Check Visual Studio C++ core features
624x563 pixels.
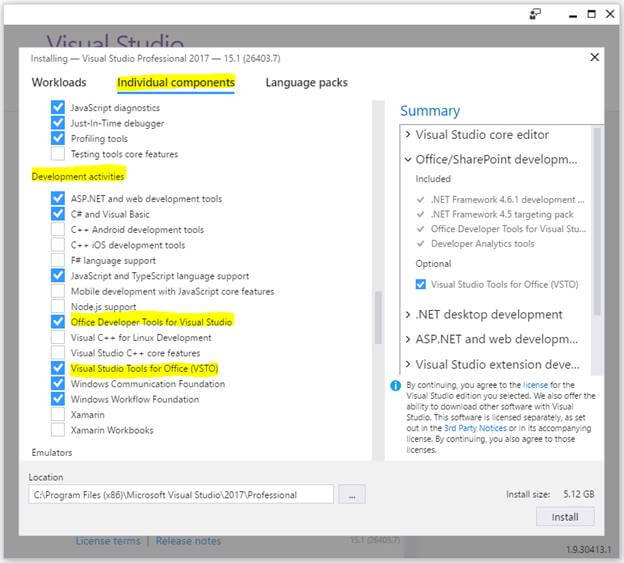58,353
